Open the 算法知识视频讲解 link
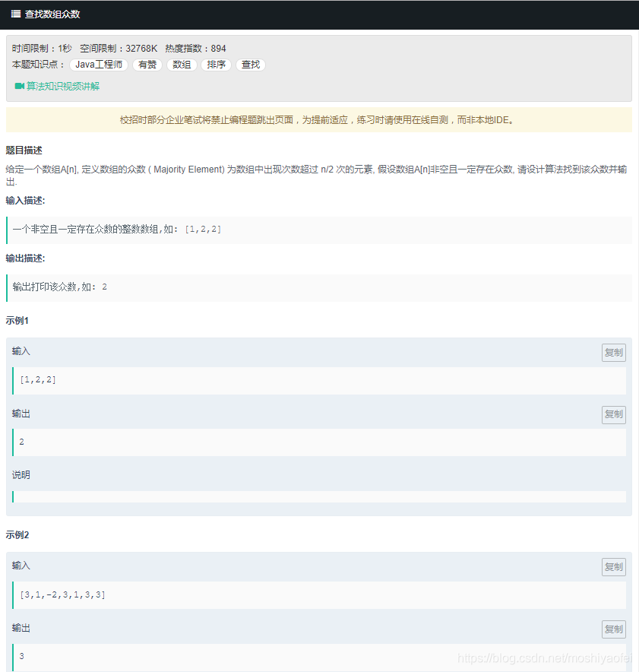Screen dimensions: 639x672 63,86
